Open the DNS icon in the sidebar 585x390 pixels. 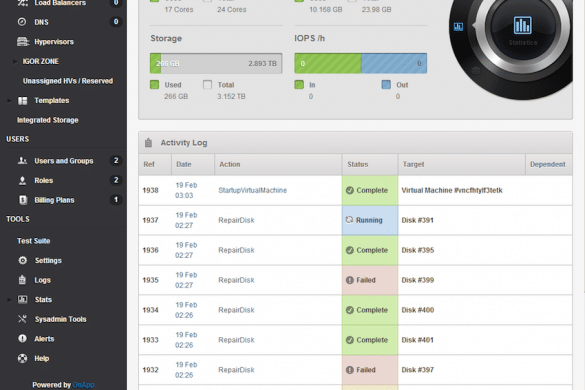point(22,22)
